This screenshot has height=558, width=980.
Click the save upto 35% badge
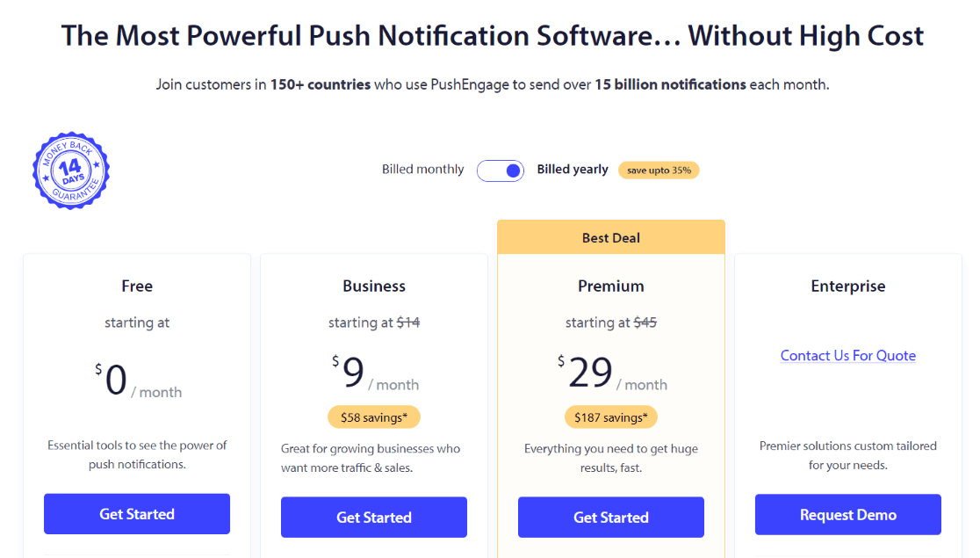(x=659, y=170)
